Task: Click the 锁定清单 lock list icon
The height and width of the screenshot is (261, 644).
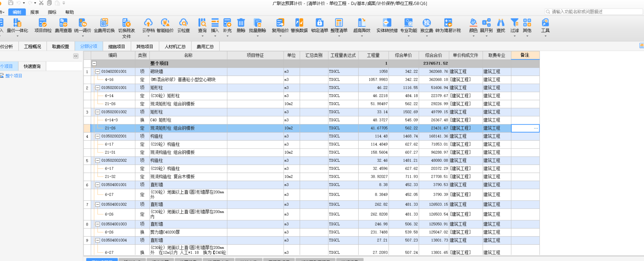Action: click(320, 23)
